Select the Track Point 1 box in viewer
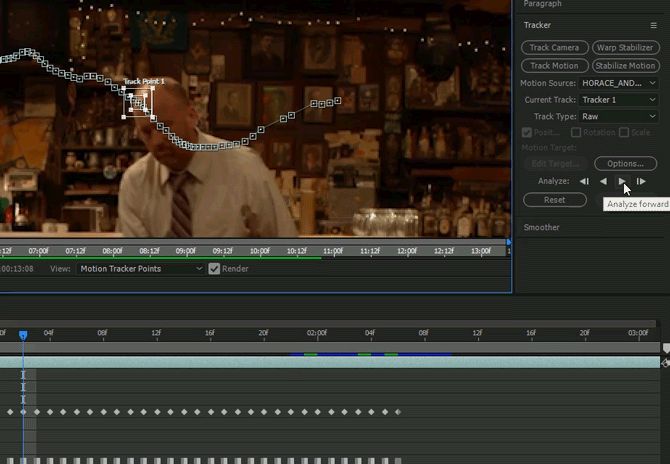The image size is (670, 464). click(138, 102)
